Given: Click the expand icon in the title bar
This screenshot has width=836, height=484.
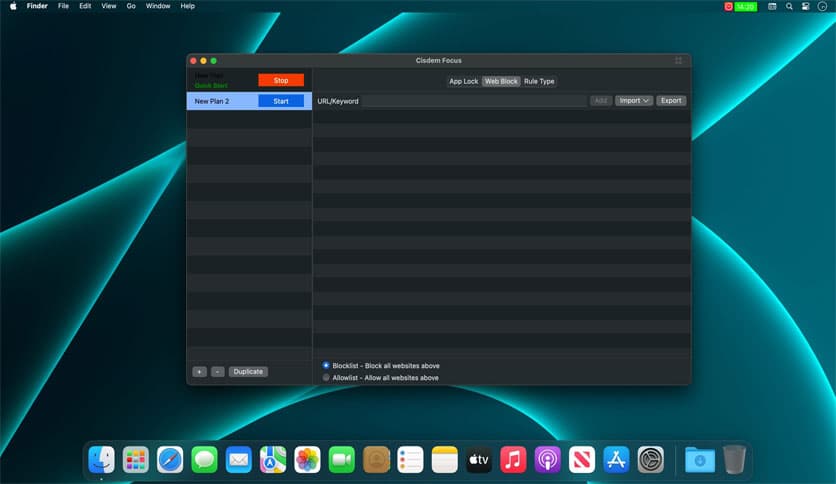Looking at the screenshot, I should (x=679, y=60).
